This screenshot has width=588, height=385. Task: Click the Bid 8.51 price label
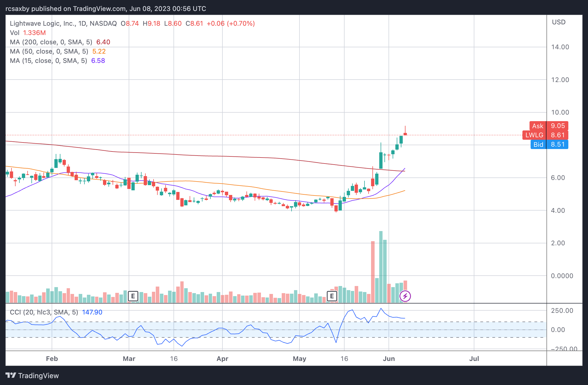click(549, 144)
